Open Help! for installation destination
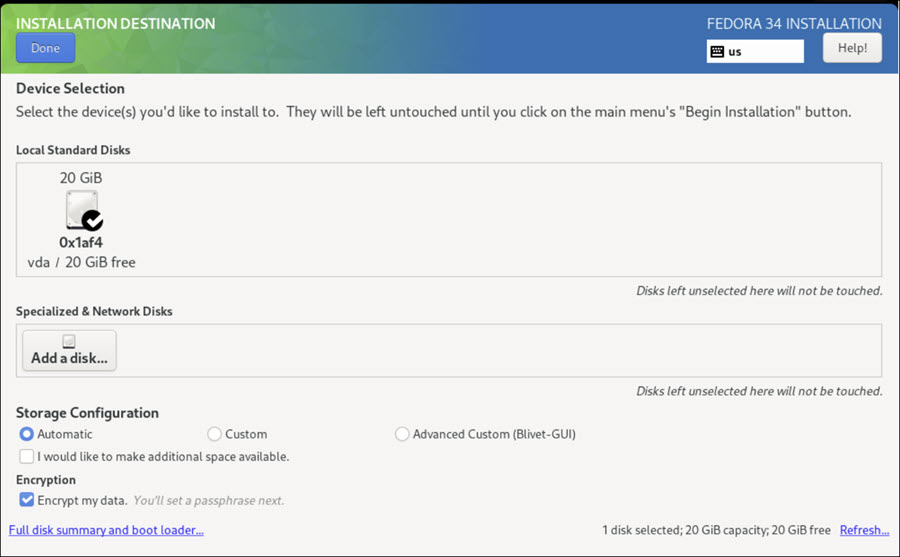The image size is (900, 557). tap(852, 48)
